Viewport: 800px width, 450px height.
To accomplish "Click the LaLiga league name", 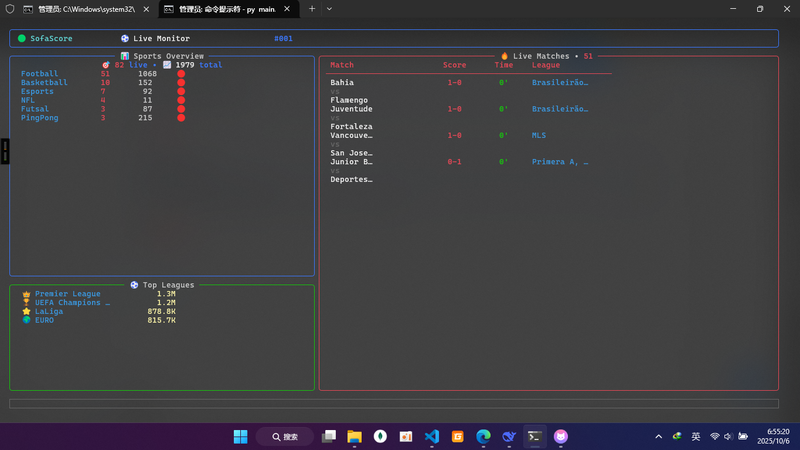I will pos(49,311).
